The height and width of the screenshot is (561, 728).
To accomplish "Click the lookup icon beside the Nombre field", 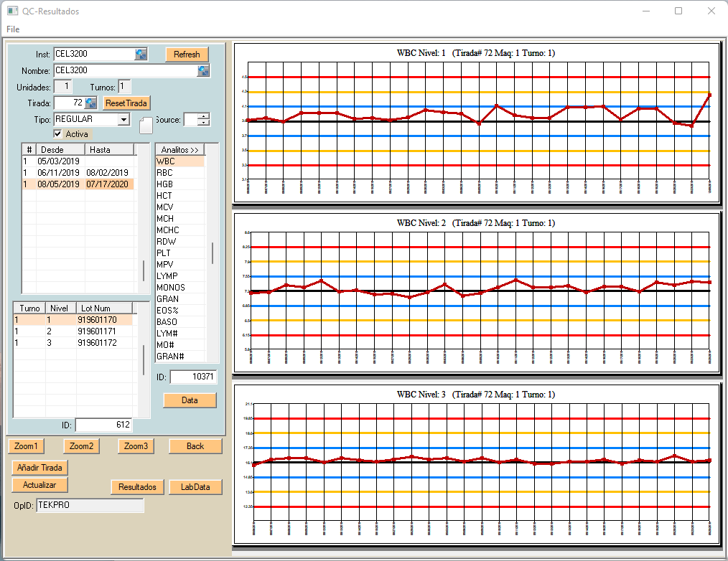I will tap(204, 70).
